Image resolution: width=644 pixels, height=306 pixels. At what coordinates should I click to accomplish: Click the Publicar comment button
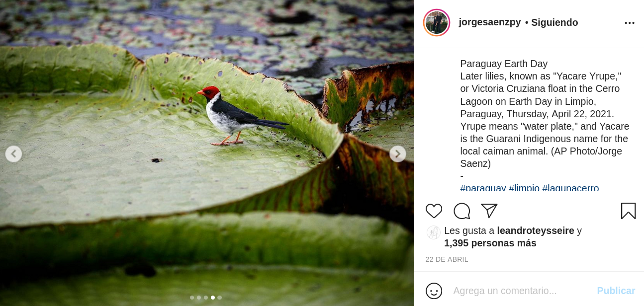[616, 291]
